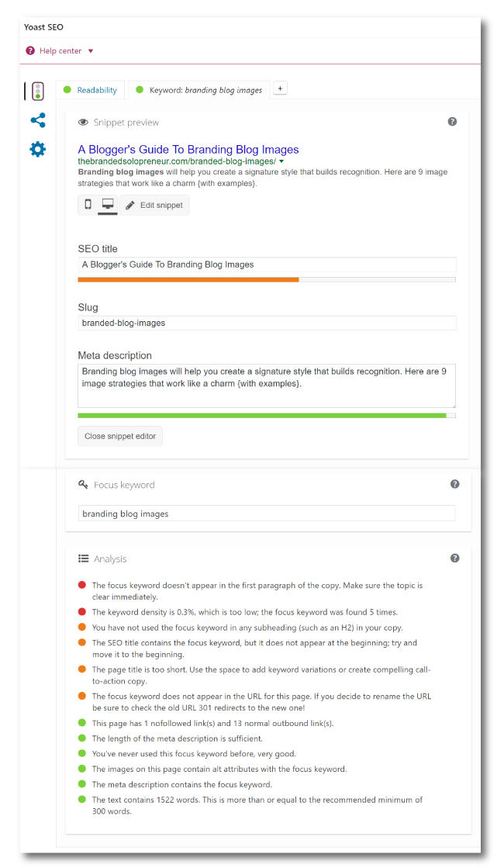Switch to desktop snippet preview
The image size is (504, 868).
pos(107,204)
